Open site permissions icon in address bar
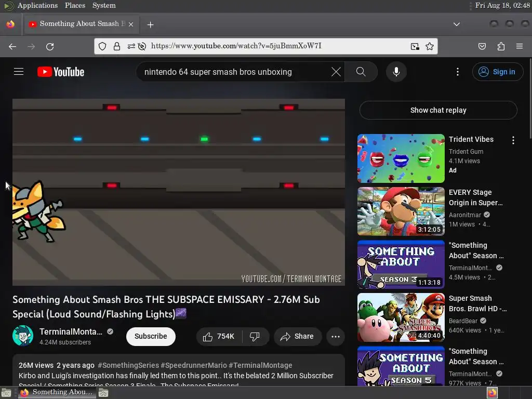Image resolution: width=532 pixels, height=399 pixels. point(131,46)
